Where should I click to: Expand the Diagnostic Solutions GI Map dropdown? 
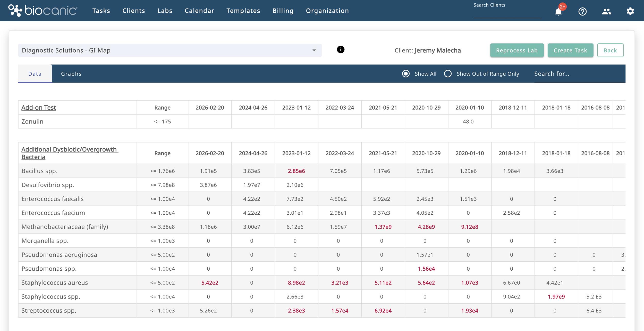(170, 50)
